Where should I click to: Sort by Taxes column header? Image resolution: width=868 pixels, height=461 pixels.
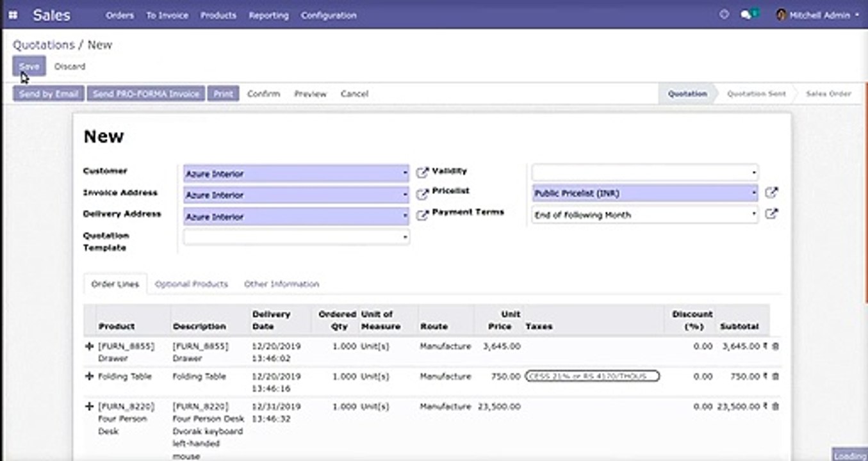coord(539,326)
